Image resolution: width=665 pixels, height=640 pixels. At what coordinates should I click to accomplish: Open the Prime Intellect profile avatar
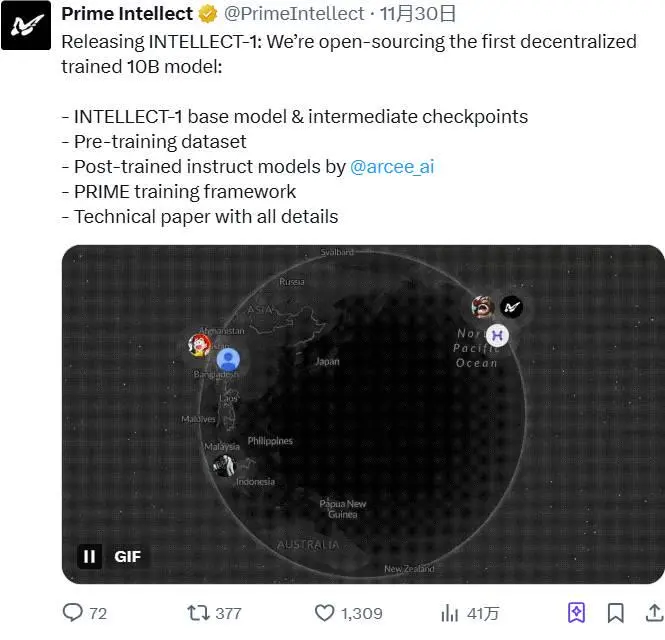point(26,25)
